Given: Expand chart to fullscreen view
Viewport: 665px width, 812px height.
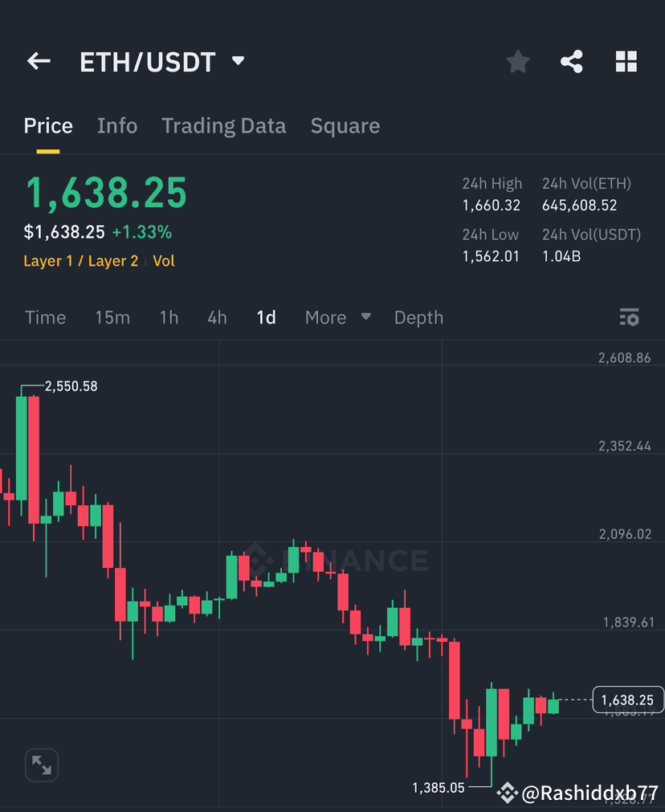Looking at the screenshot, I should coord(41,765).
